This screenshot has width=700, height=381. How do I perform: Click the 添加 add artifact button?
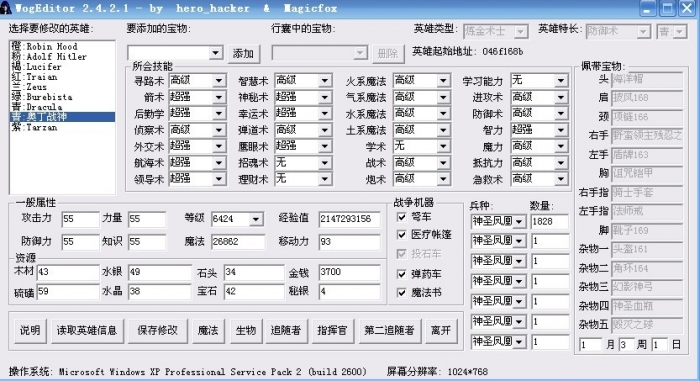243,54
